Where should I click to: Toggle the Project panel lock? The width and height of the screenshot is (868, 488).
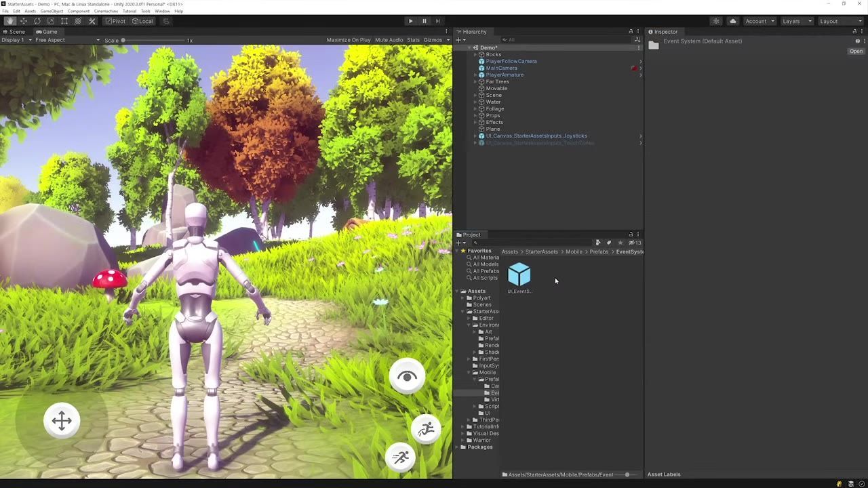(x=631, y=235)
